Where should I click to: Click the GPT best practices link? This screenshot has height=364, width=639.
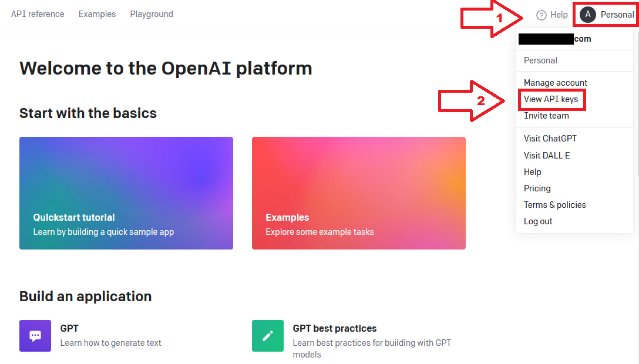pyautogui.click(x=335, y=329)
